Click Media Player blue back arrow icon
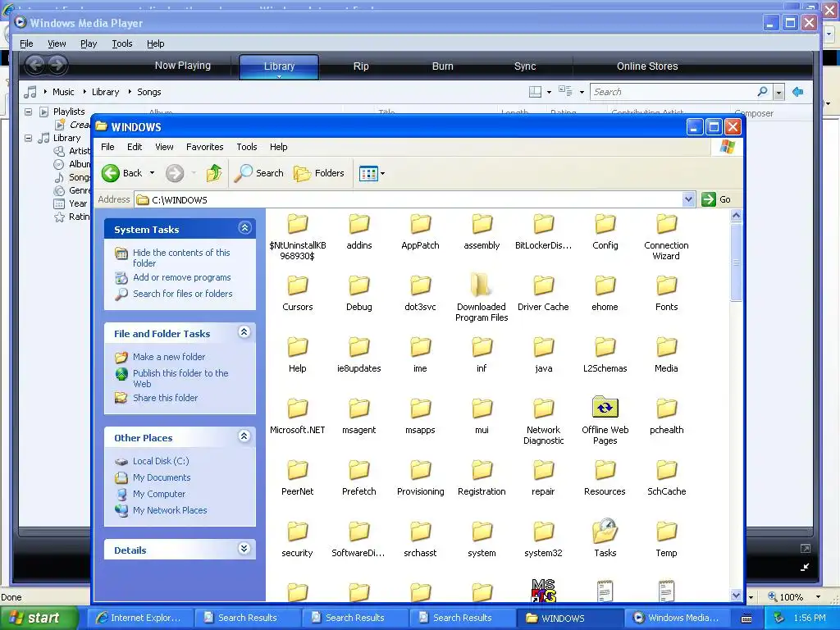The image size is (840, 630). tap(797, 92)
